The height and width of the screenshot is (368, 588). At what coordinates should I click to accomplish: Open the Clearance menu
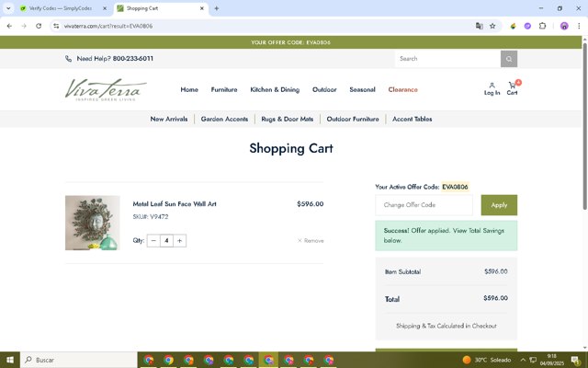click(402, 89)
